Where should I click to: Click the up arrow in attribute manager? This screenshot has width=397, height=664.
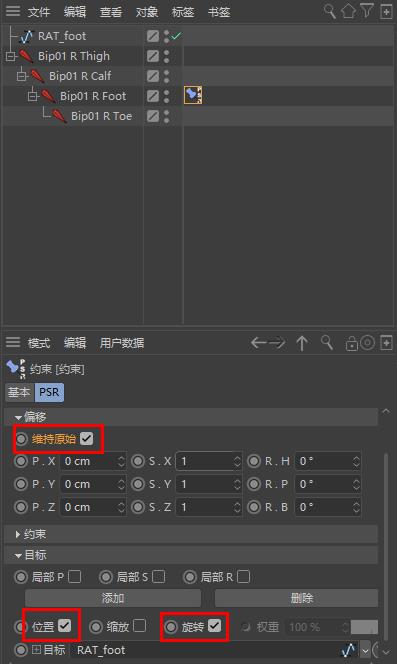(x=302, y=343)
